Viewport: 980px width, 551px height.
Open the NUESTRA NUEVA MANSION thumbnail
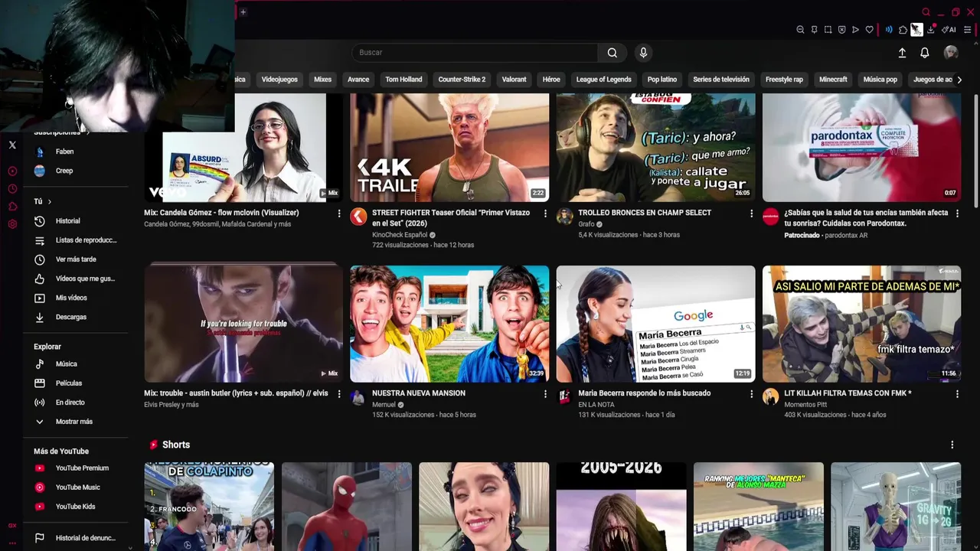[x=449, y=324]
